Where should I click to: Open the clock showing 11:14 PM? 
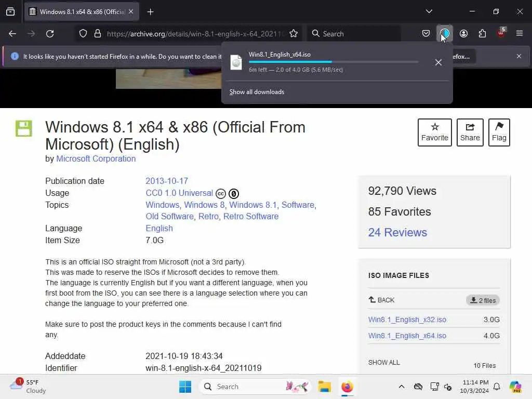click(475, 387)
